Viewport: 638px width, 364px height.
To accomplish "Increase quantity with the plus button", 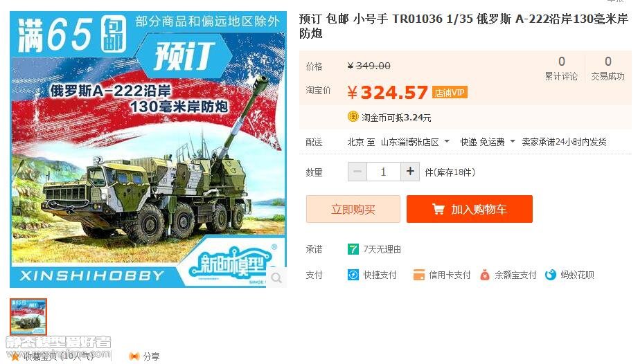I will click(410, 172).
